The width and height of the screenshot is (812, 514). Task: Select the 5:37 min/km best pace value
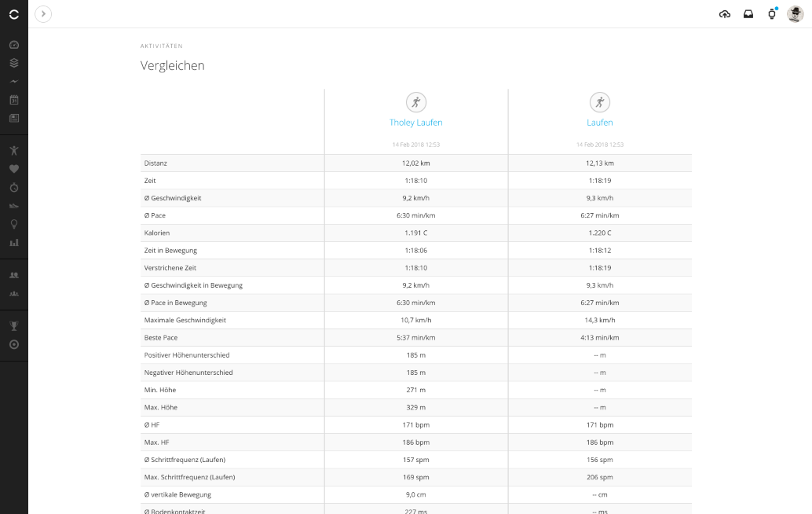pyautogui.click(x=416, y=338)
